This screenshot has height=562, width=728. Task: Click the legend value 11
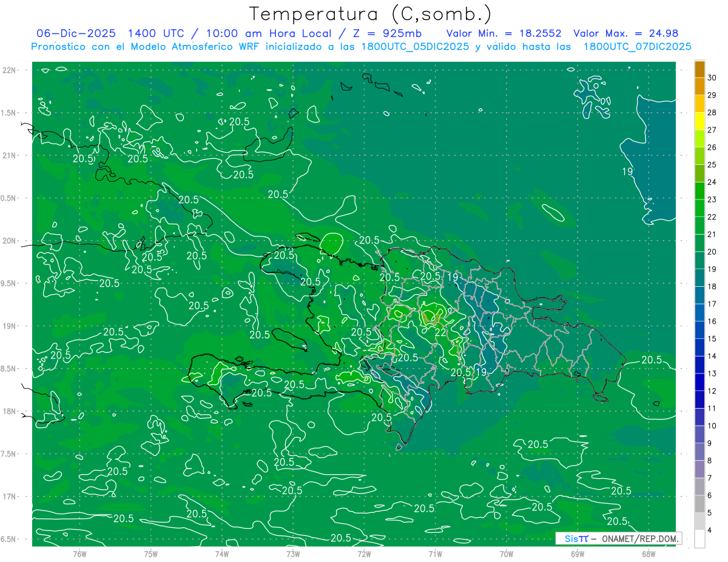pos(712,408)
